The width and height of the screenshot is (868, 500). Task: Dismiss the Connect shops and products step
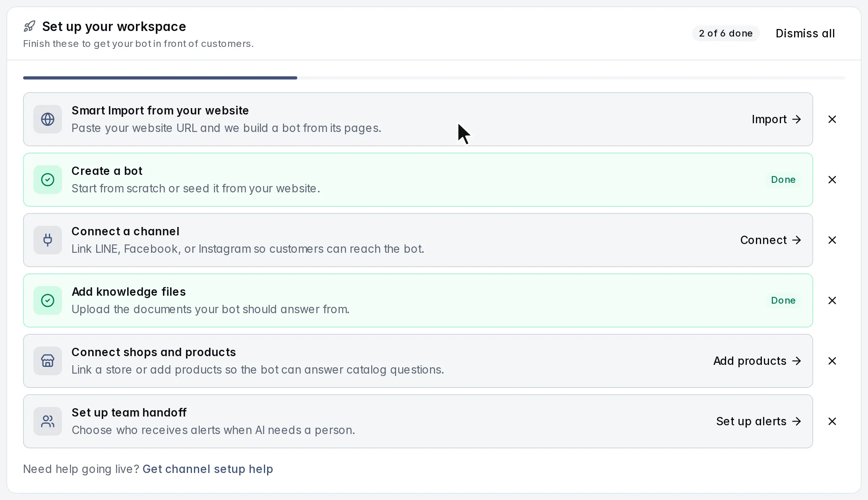pos(832,361)
